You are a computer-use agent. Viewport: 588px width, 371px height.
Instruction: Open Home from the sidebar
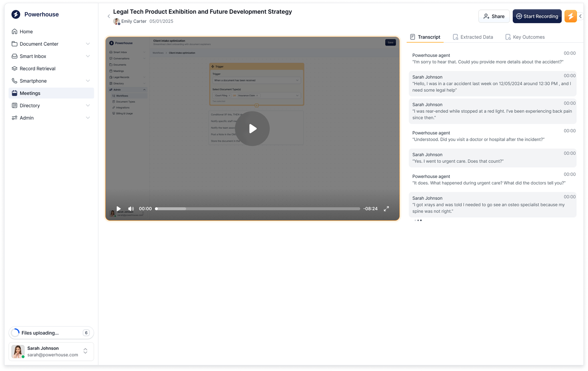(x=51, y=31)
